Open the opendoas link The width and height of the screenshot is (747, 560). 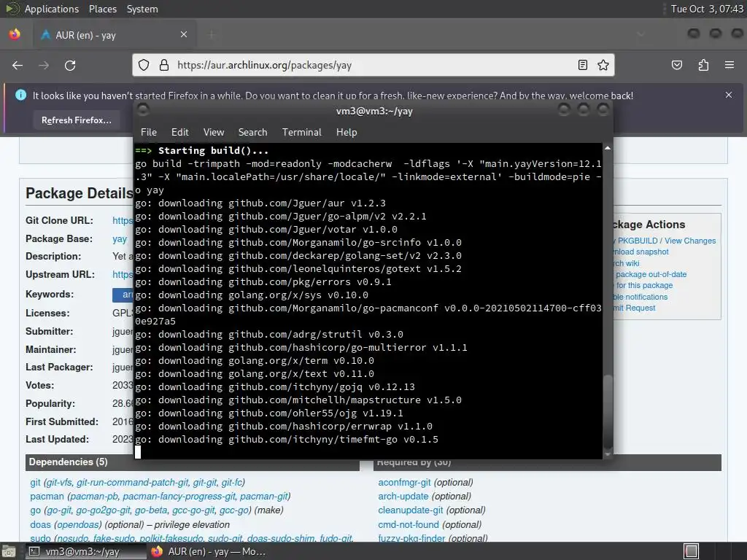tap(79, 524)
